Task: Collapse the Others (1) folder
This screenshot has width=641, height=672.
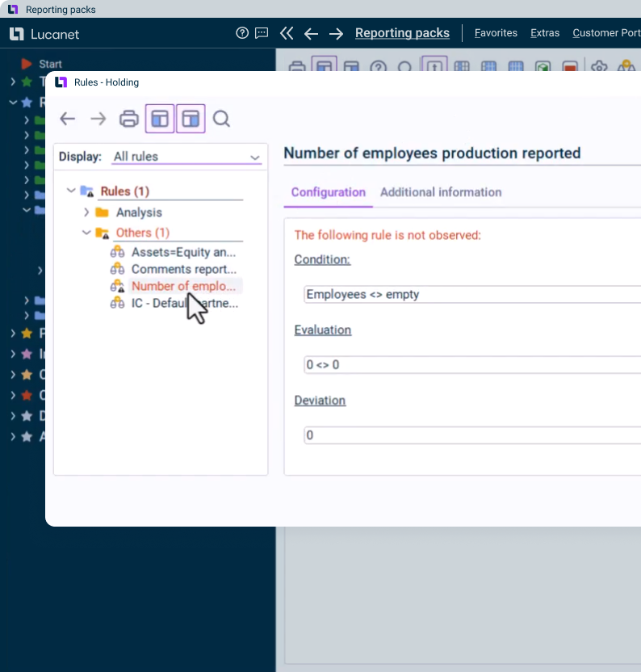Action: coord(86,233)
